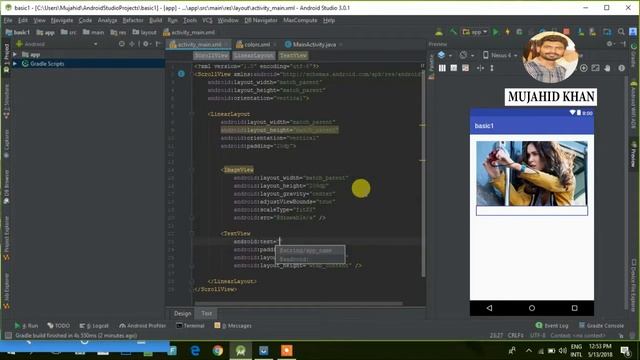Click the Apply Changes lightning icon
The height and width of the screenshot is (360, 640).
click(x=507, y=32)
